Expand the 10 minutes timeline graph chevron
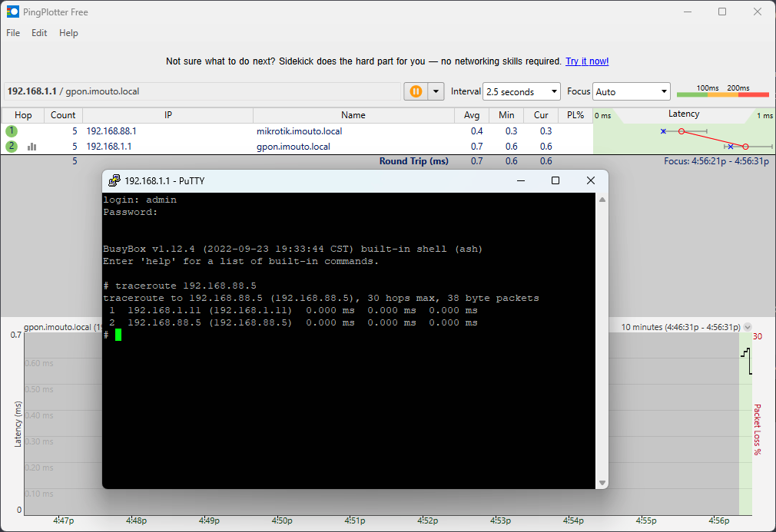 [x=748, y=327]
